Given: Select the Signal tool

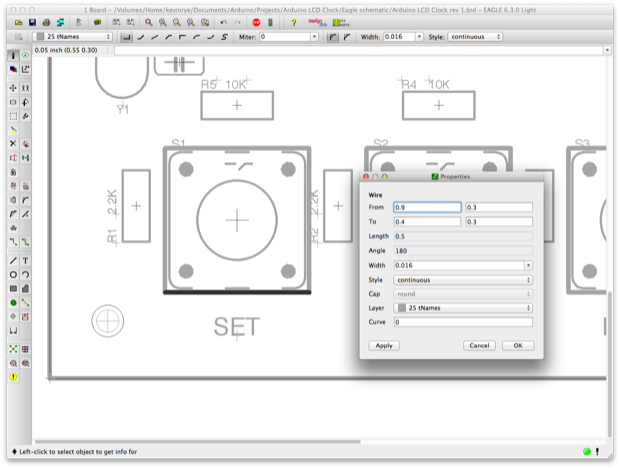Looking at the screenshot, I should coord(26,303).
